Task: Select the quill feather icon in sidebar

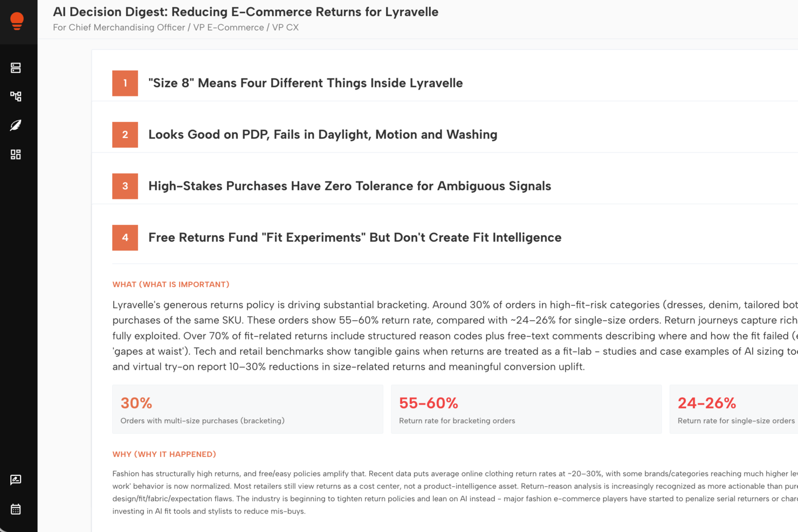Action: (16, 125)
